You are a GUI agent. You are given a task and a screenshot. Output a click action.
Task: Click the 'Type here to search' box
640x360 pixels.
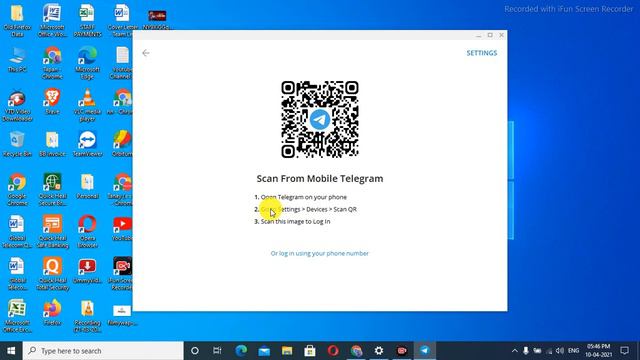click(103, 351)
